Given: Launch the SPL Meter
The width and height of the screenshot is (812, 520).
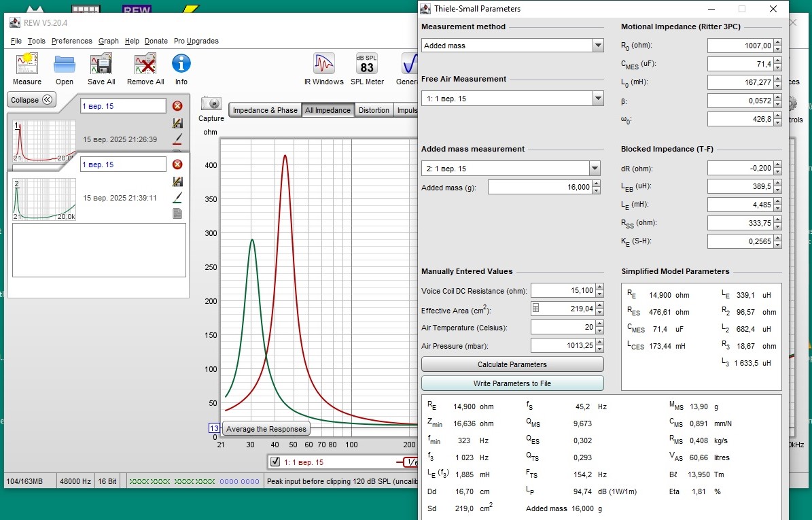Looking at the screenshot, I should (x=367, y=65).
